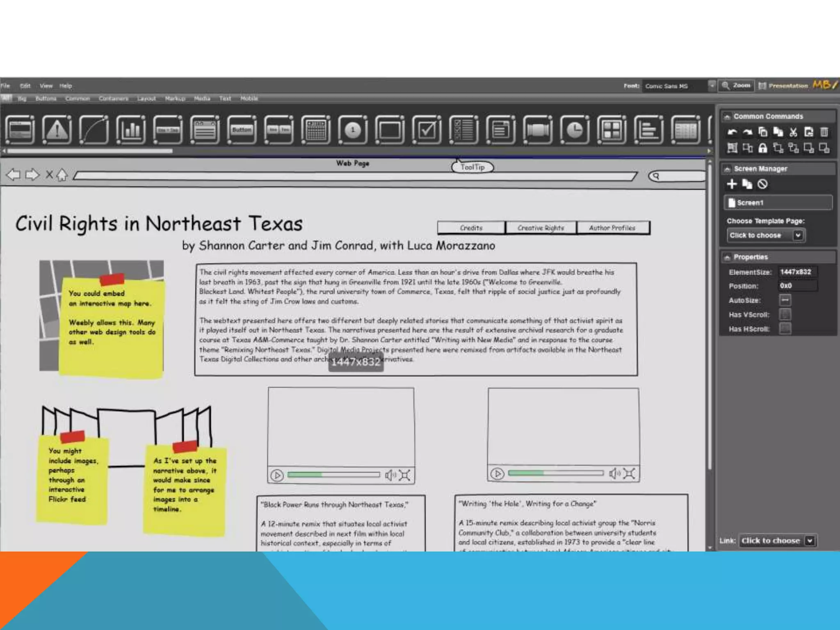The height and width of the screenshot is (630, 840).
Task: Select the checkbox widget icon
Action: click(x=427, y=130)
